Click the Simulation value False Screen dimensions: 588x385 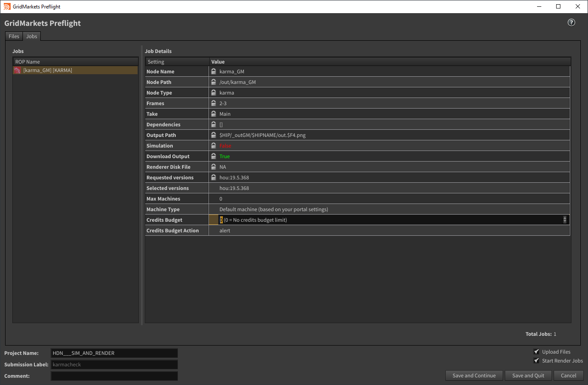tap(225, 146)
